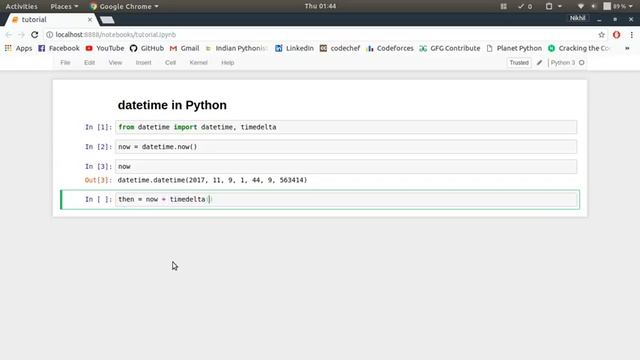Image resolution: width=640 pixels, height=360 pixels.
Task: Open the codechef bookmark
Action: (340, 48)
